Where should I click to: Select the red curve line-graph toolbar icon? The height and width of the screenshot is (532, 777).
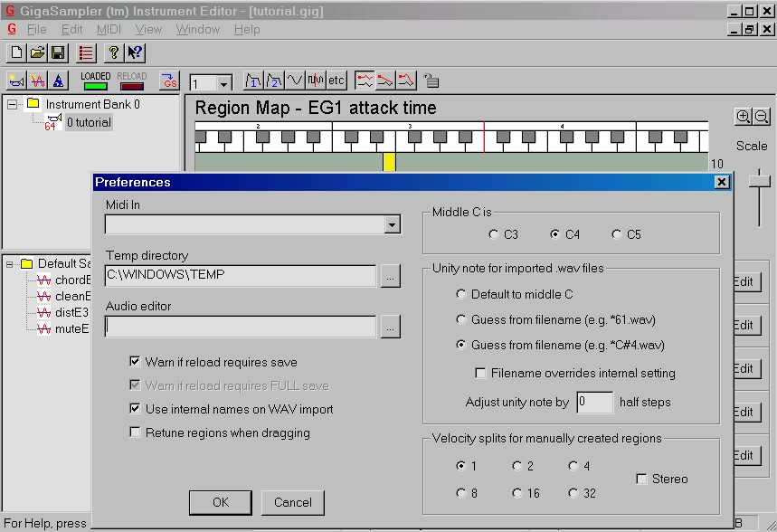point(406,81)
